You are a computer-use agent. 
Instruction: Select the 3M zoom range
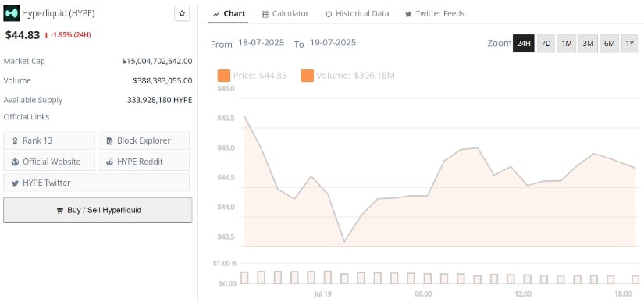tap(588, 44)
